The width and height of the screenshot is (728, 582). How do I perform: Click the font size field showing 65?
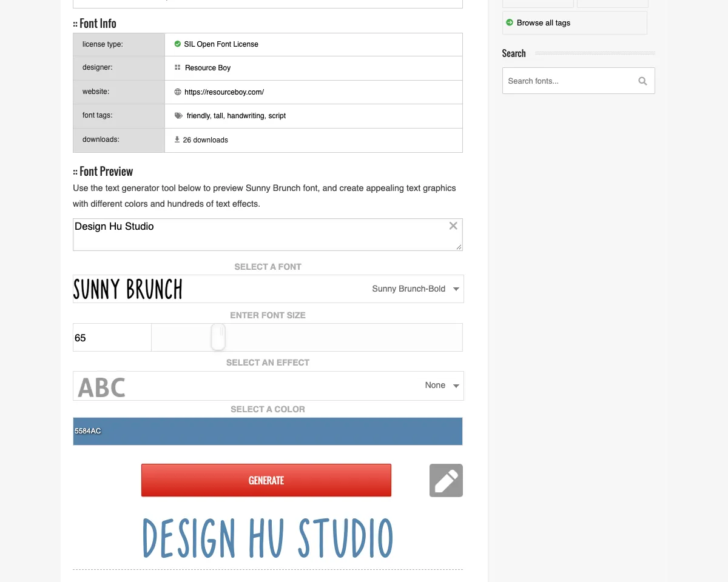click(112, 338)
